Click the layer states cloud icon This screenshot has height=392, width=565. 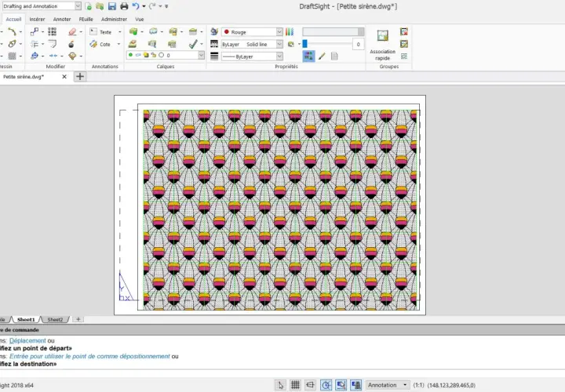click(153, 31)
